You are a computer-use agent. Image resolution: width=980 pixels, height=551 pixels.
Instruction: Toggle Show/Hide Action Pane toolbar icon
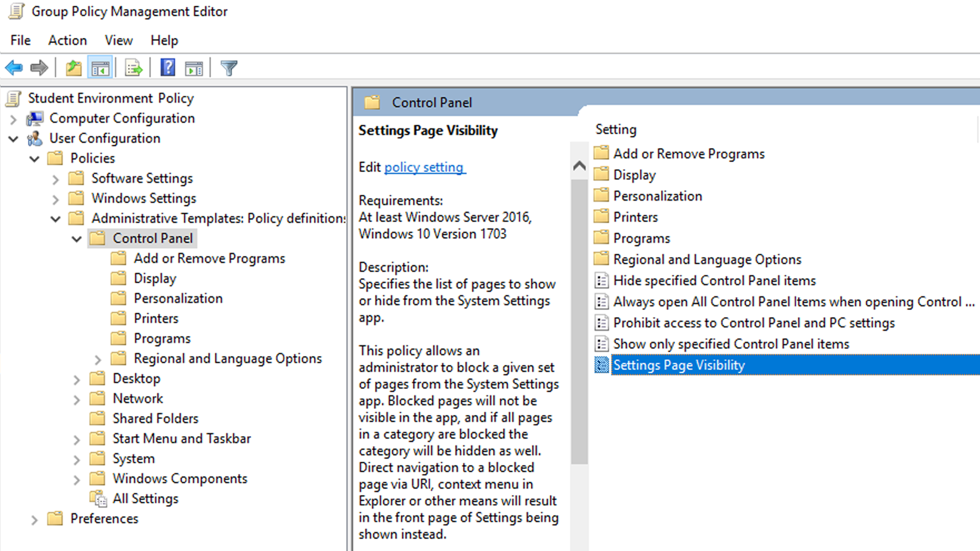coord(194,67)
